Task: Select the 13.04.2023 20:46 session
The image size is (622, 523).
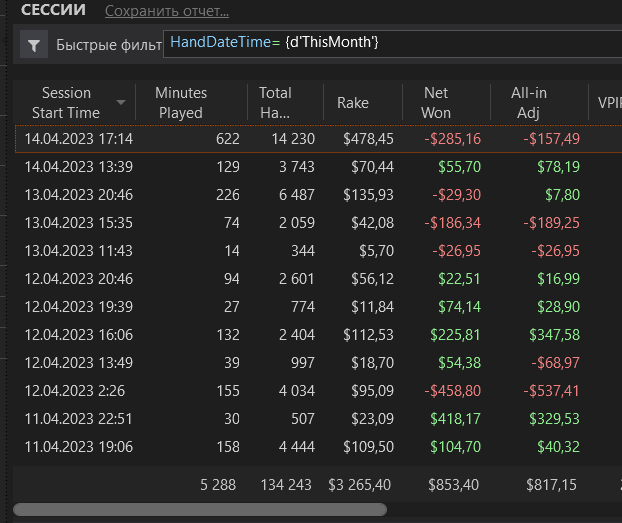Action: (x=319, y=195)
